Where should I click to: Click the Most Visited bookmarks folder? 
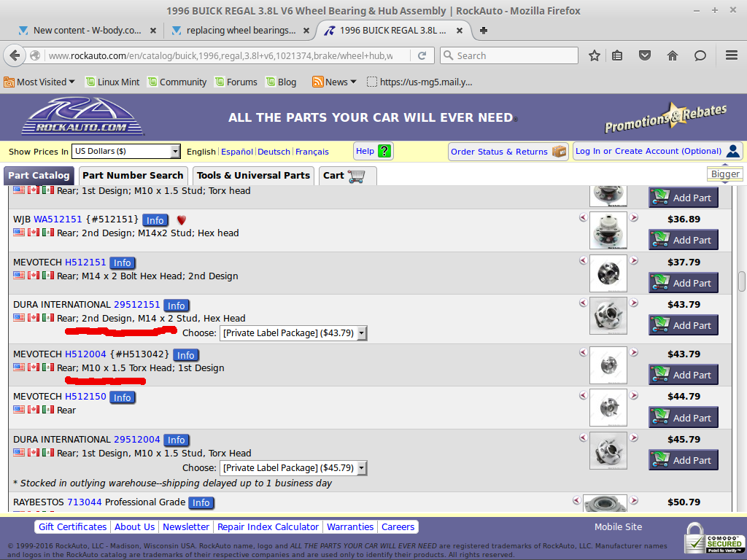tap(39, 82)
